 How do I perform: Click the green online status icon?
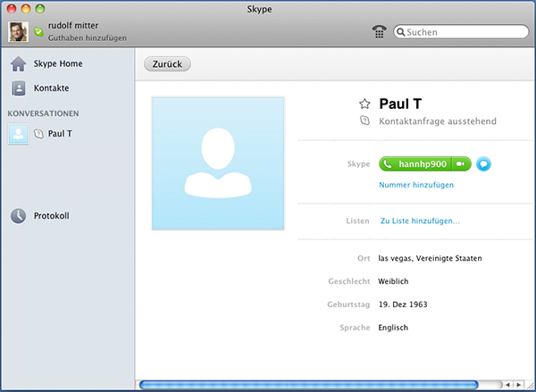coord(38,32)
